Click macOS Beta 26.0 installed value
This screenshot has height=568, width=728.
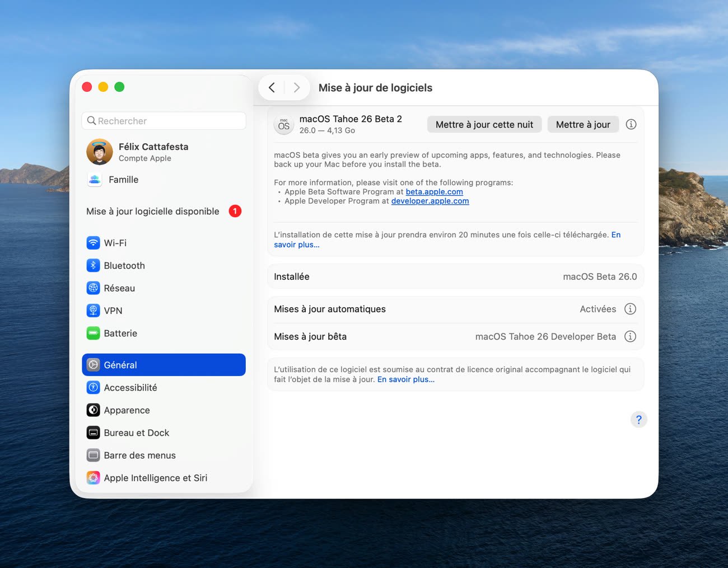(600, 276)
